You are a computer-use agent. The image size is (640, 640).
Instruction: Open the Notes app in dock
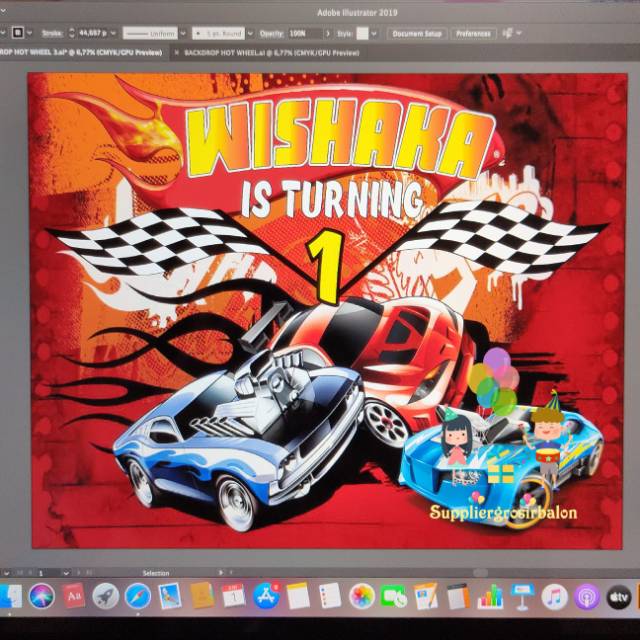[298, 596]
